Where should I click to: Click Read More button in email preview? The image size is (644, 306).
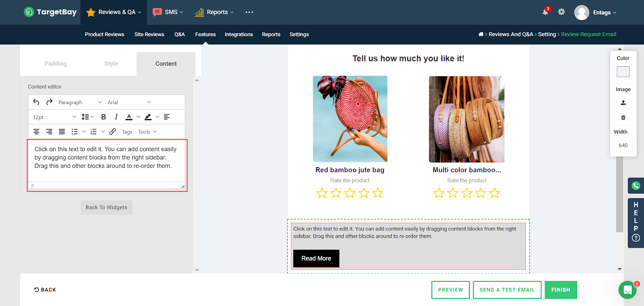click(x=316, y=259)
